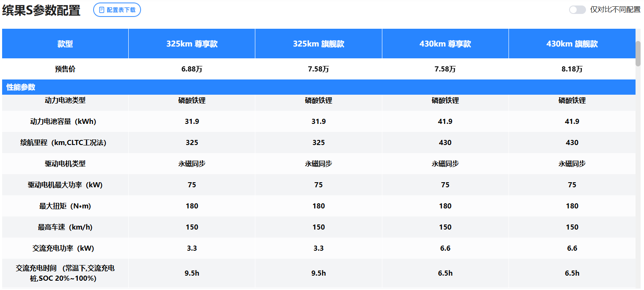Click the 交流充电功率（kW) row label

(64, 248)
